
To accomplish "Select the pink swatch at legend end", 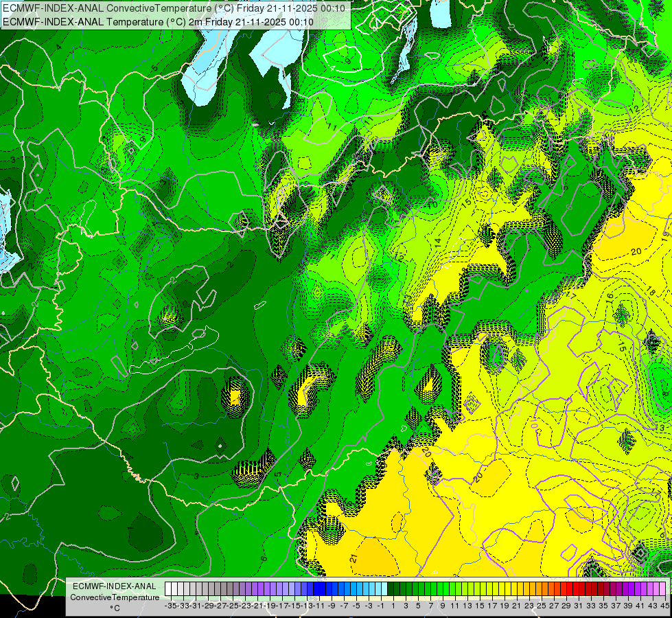I will point(662,589).
